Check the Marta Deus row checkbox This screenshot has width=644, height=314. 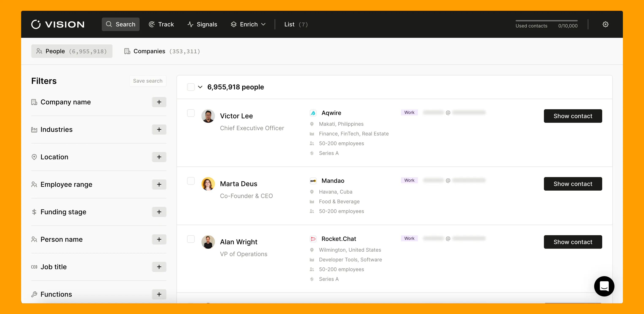(x=191, y=181)
